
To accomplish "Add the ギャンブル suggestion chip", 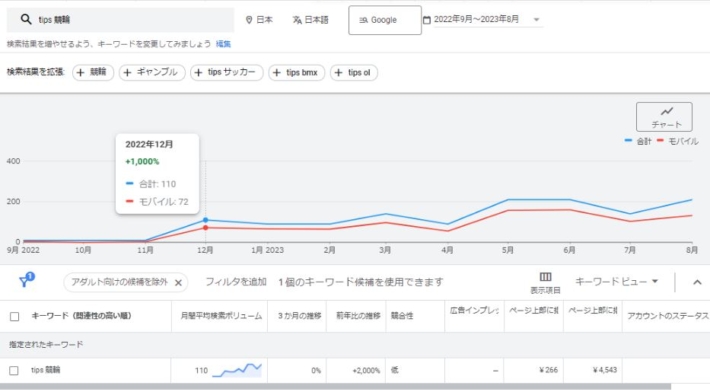I will 152,72.
